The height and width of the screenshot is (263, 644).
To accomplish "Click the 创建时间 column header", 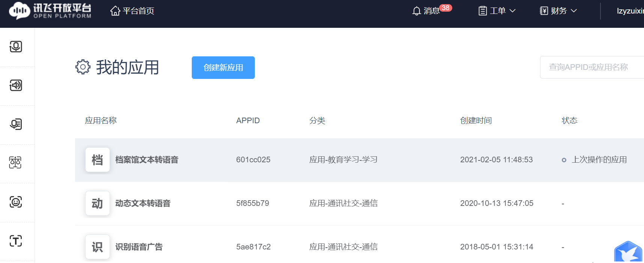I will tap(476, 121).
